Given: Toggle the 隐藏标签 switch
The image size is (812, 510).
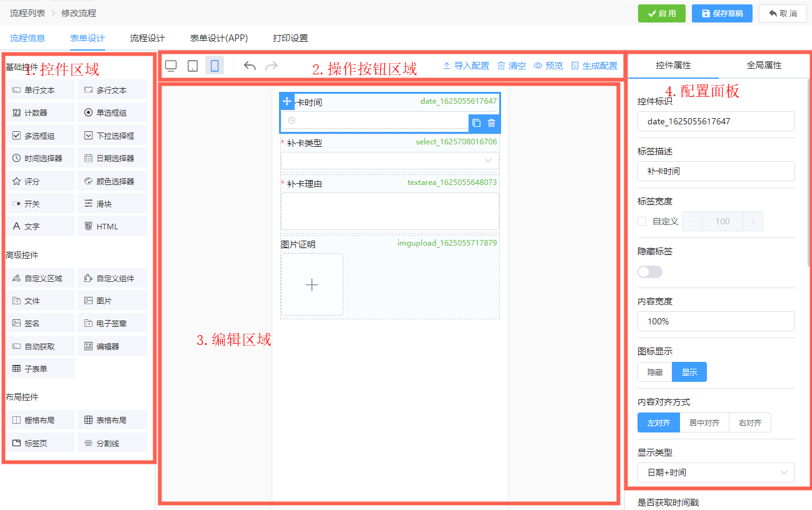Looking at the screenshot, I should 650,272.
